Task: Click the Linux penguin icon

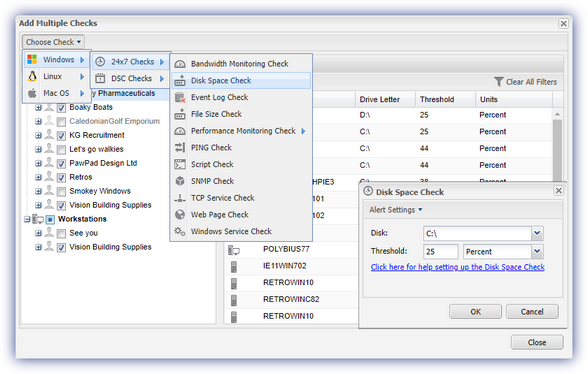Action: pos(32,76)
